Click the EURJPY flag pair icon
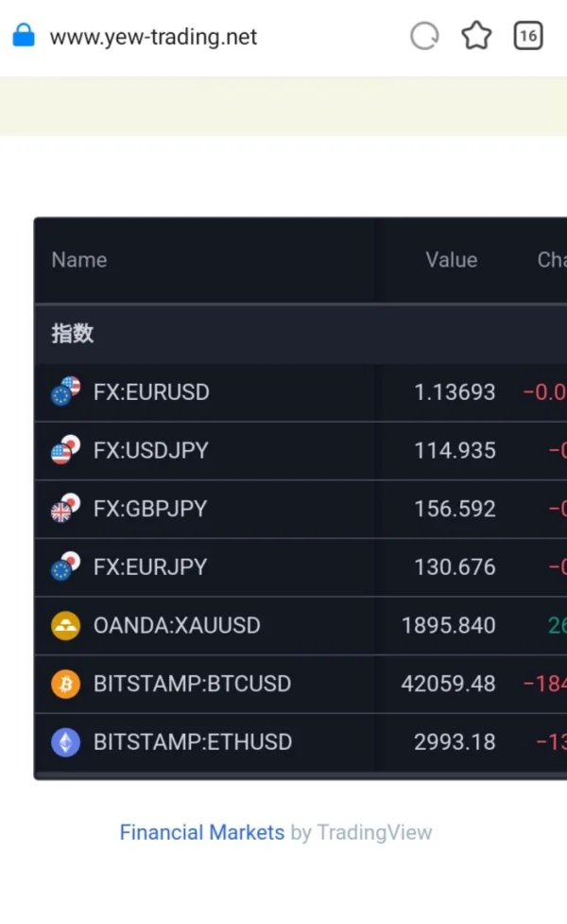This screenshot has width=567, height=924. 65,567
